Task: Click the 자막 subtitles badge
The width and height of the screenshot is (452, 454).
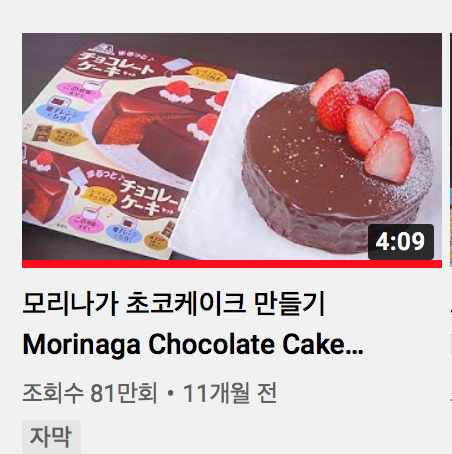Action: tap(51, 437)
